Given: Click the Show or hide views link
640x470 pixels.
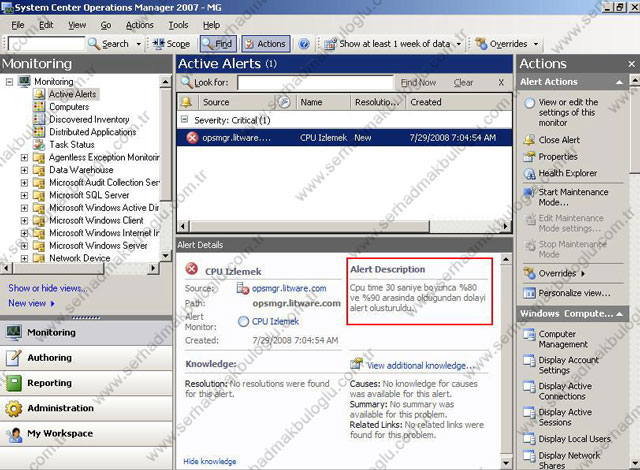Looking at the screenshot, I should coord(47,288).
